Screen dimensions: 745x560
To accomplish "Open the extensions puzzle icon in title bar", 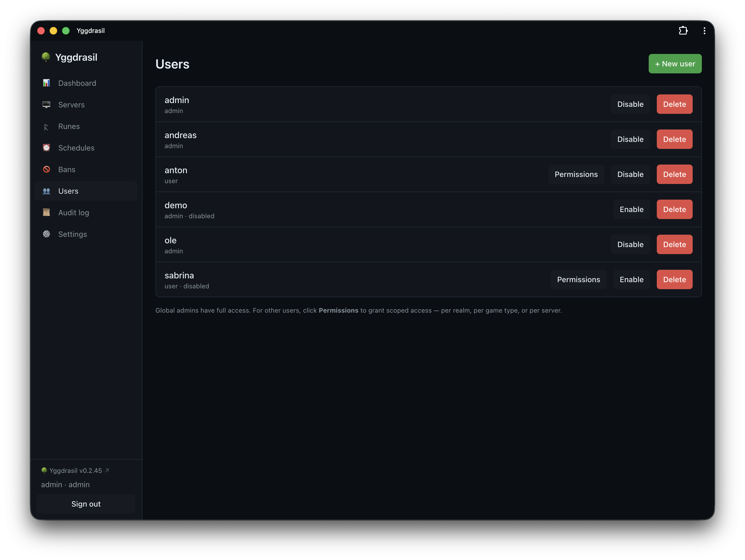I will tap(683, 31).
